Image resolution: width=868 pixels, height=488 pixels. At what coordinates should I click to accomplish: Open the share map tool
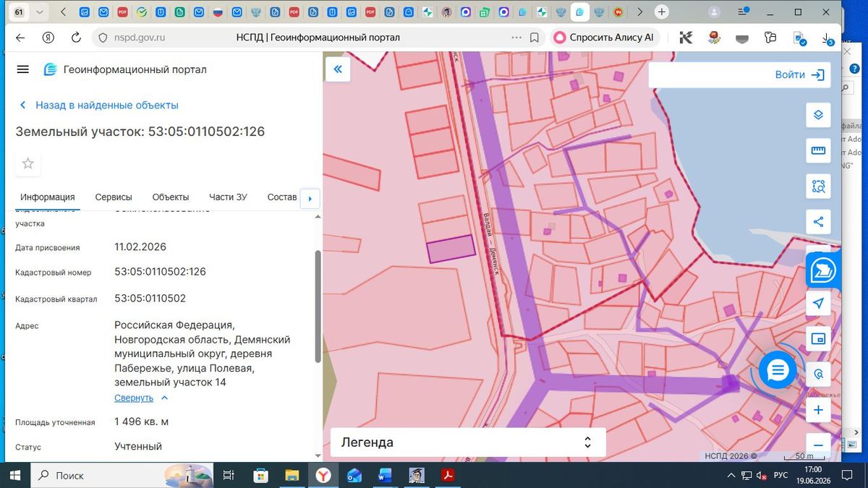pyautogui.click(x=818, y=222)
